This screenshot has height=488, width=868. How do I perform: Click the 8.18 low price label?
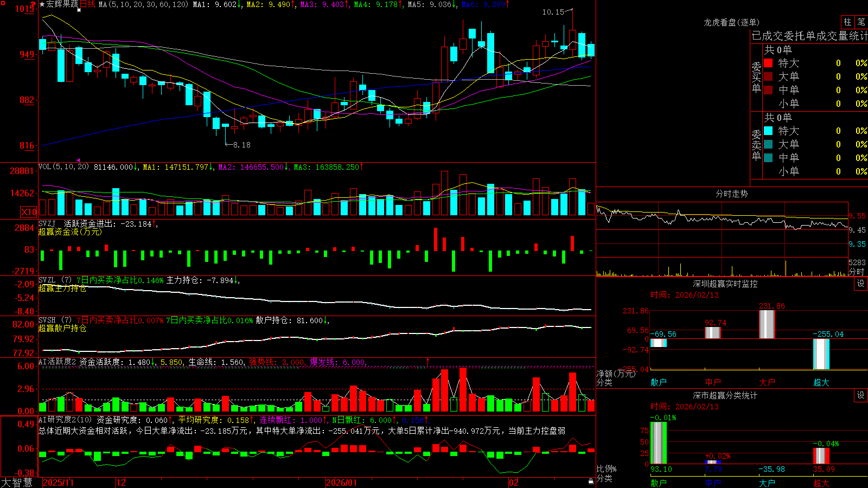[241, 145]
